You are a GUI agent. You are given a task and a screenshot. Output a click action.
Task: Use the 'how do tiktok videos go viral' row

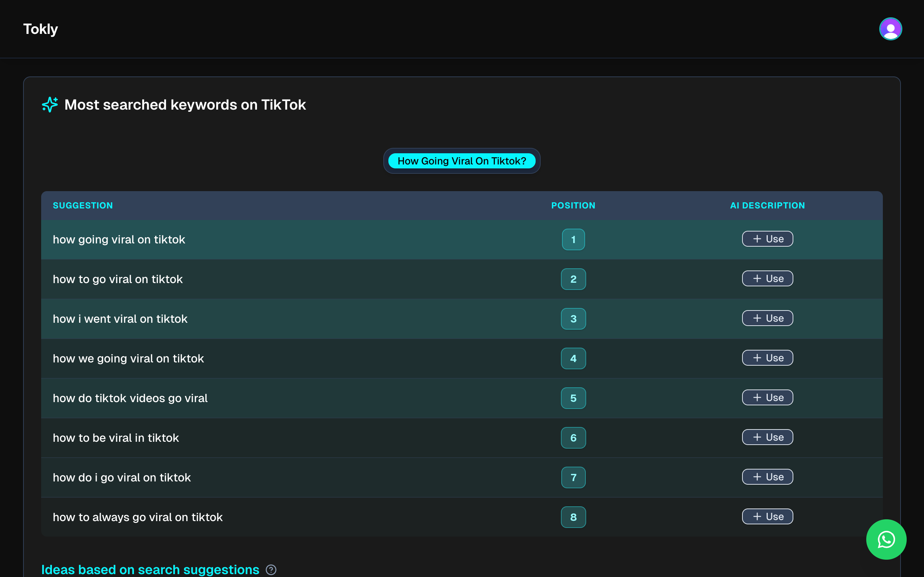click(x=767, y=398)
